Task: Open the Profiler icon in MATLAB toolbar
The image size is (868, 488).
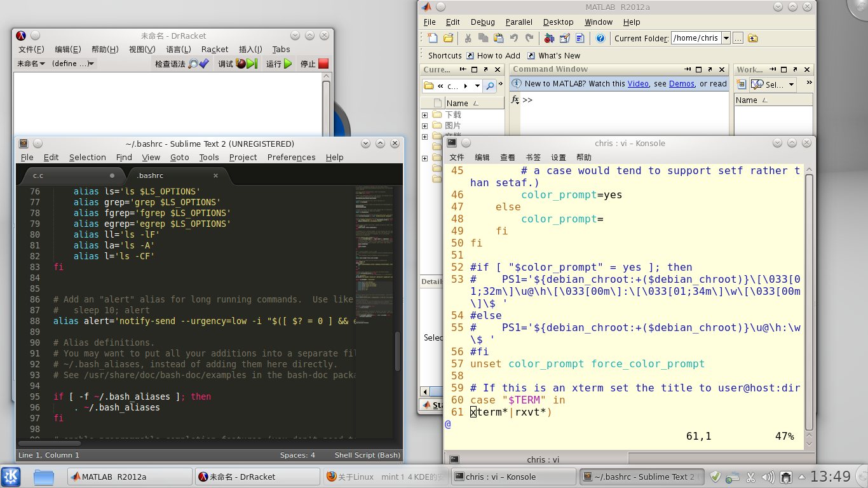Action: point(580,38)
